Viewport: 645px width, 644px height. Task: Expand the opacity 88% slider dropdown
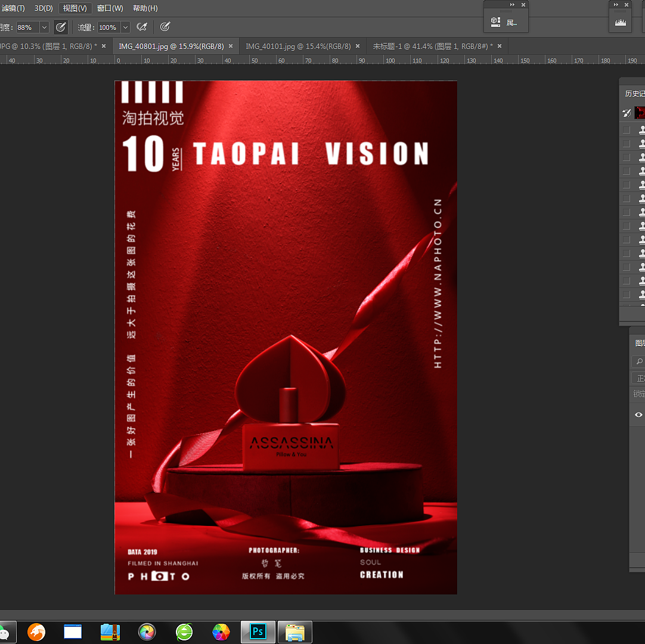pyautogui.click(x=44, y=27)
